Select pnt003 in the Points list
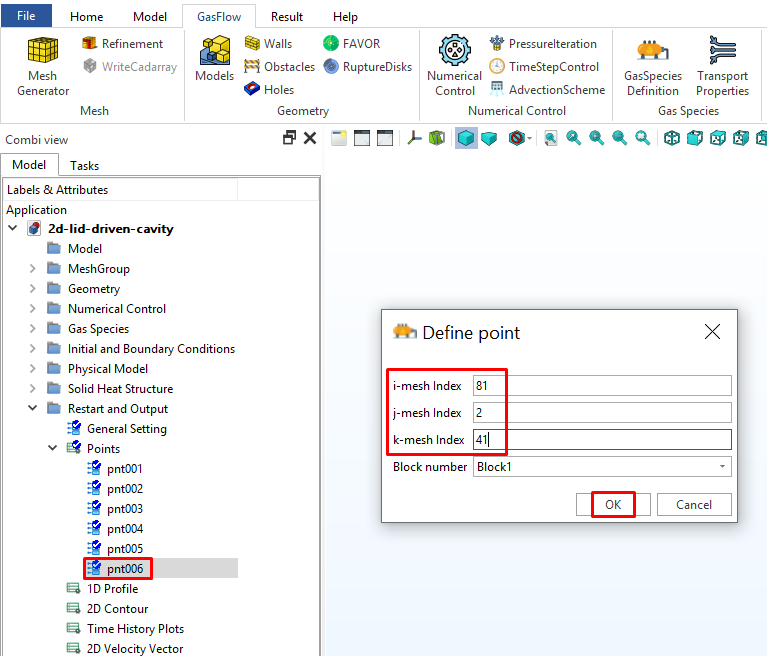 (x=124, y=509)
